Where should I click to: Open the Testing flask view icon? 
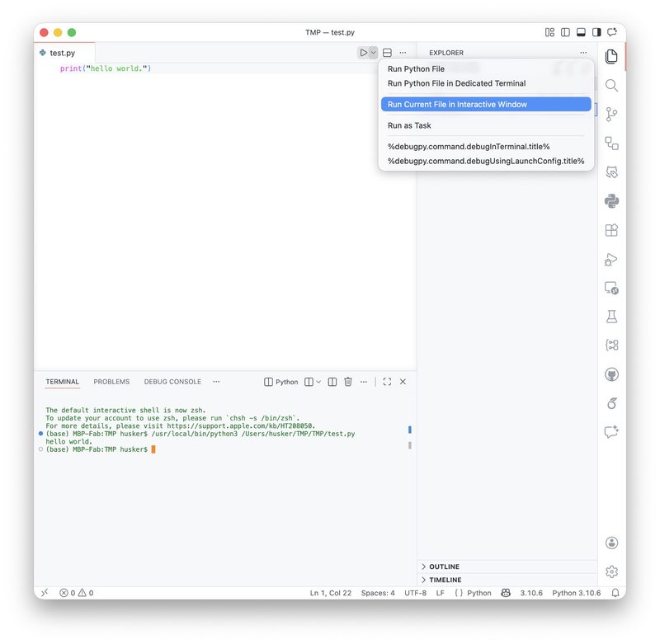tap(611, 317)
